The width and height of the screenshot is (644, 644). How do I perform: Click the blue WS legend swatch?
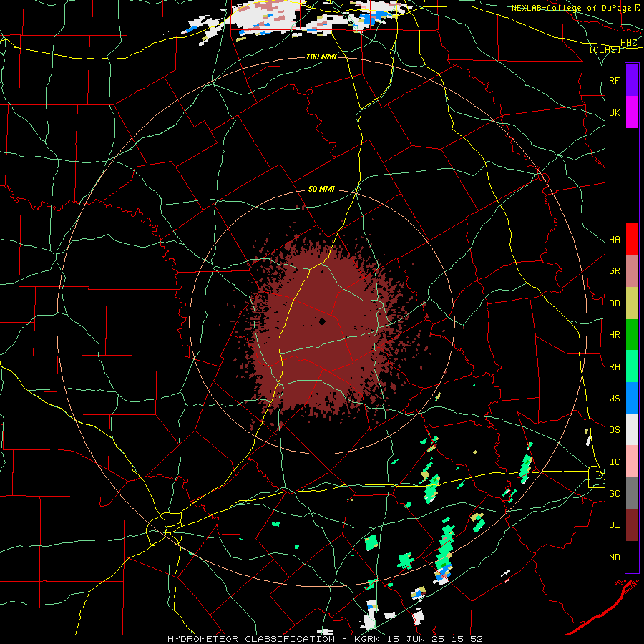[632, 398]
